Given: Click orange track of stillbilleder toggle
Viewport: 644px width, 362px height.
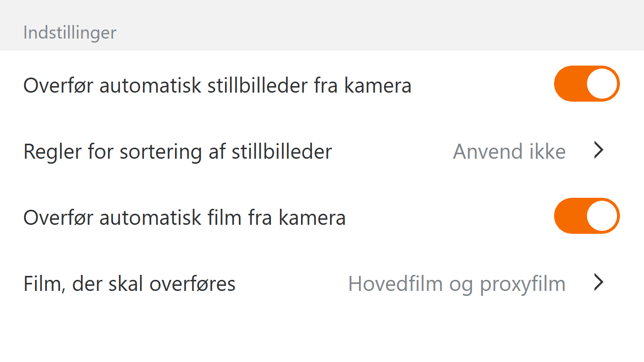Looking at the screenshot, I should pyautogui.click(x=568, y=84).
